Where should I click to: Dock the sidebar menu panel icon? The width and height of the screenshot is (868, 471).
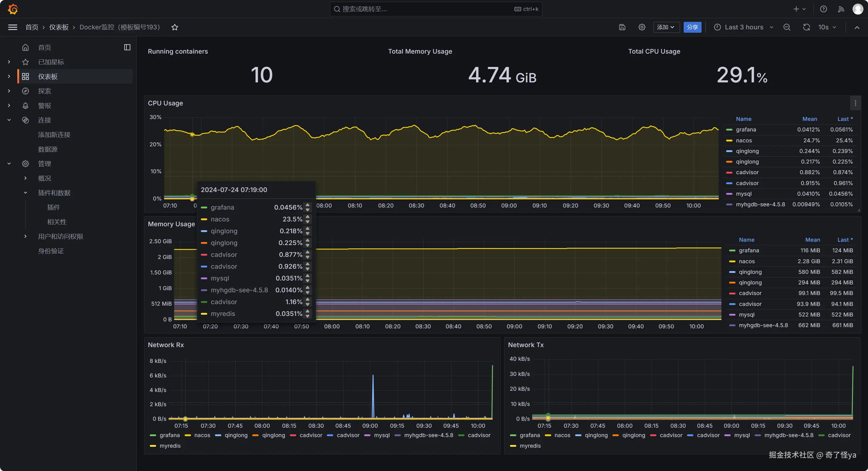(127, 48)
